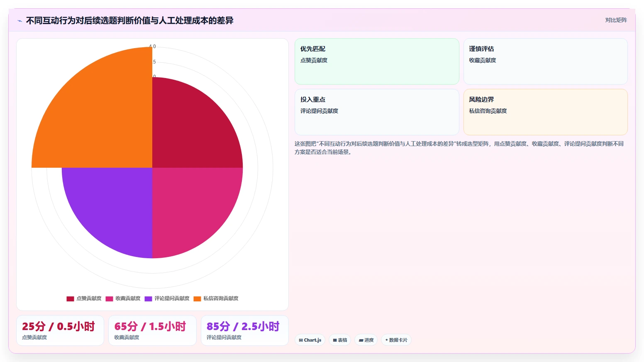Click the 表格 tag

pyautogui.click(x=340, y=340)
